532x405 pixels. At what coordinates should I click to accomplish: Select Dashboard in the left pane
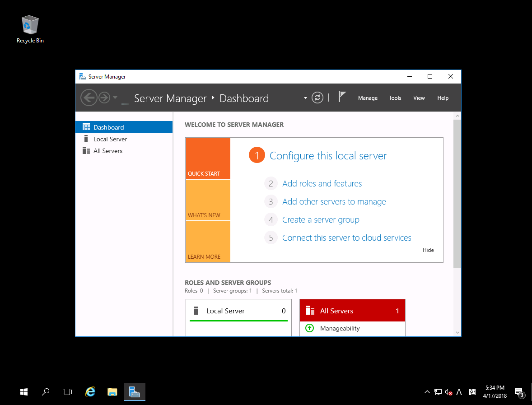click(x=124, y=127)
